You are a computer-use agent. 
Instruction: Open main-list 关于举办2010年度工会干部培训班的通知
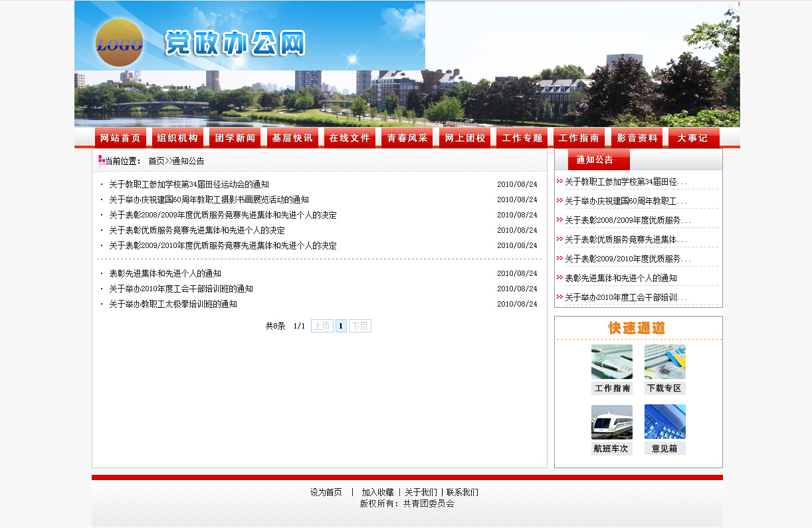(181, 289)
